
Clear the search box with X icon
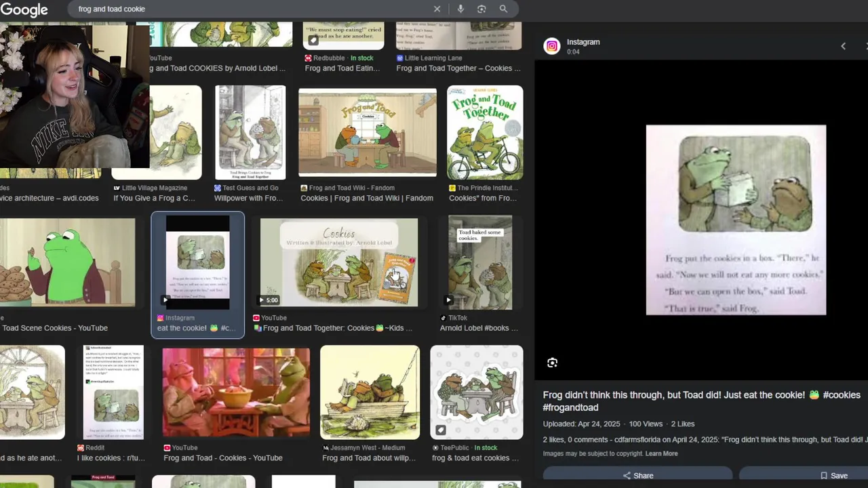[x=437, y=9]
